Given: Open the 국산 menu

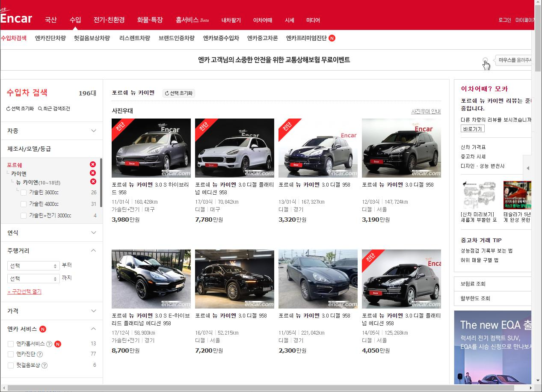Looking at the screenshot, I should (x=51, y=20).
